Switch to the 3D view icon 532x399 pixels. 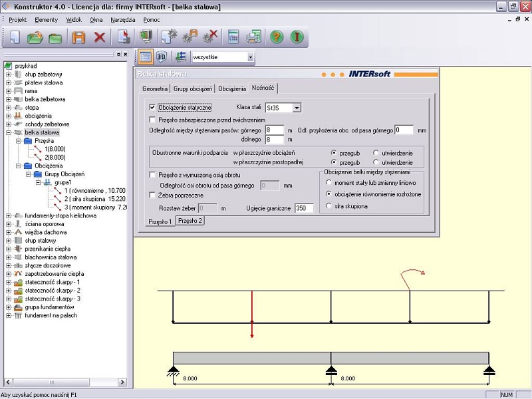click(x=161, y=57)
